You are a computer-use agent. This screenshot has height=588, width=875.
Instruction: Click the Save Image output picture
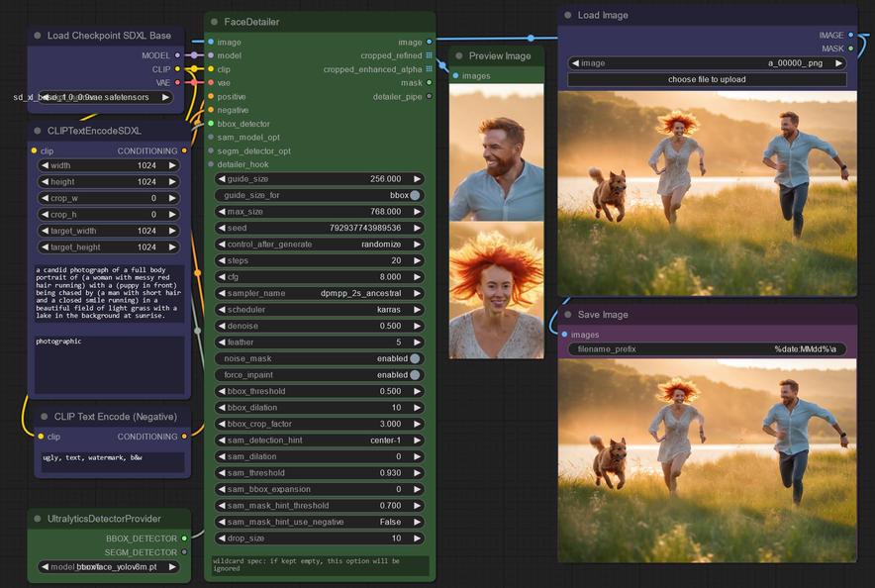pos(707,460)
